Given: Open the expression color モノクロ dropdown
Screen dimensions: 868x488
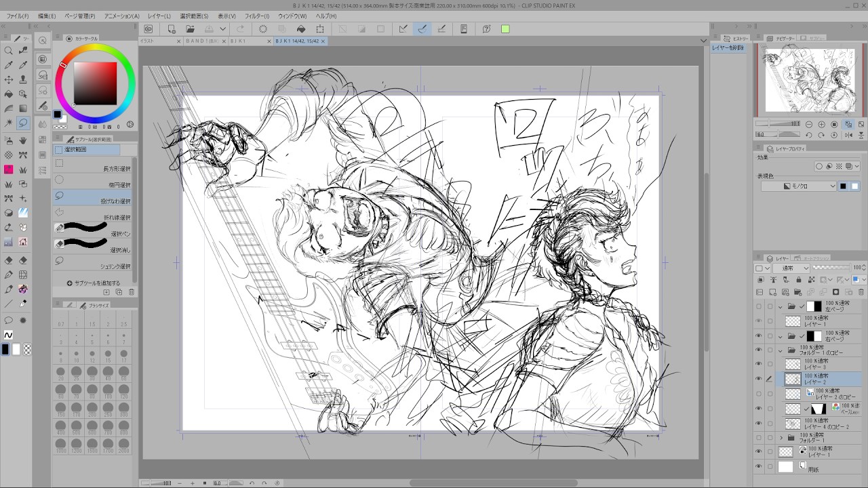Looking at the screenshot, I should [x=799, y=186].
